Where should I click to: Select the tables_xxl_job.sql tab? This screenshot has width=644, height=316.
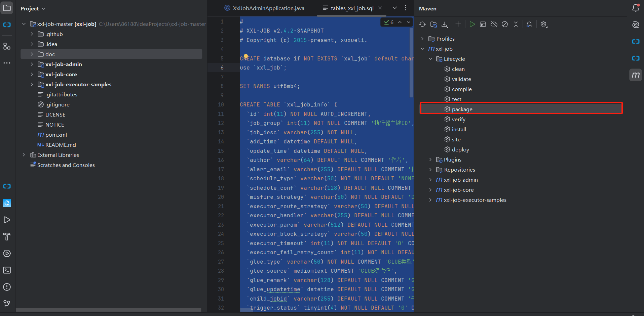(x=348, y=8)
